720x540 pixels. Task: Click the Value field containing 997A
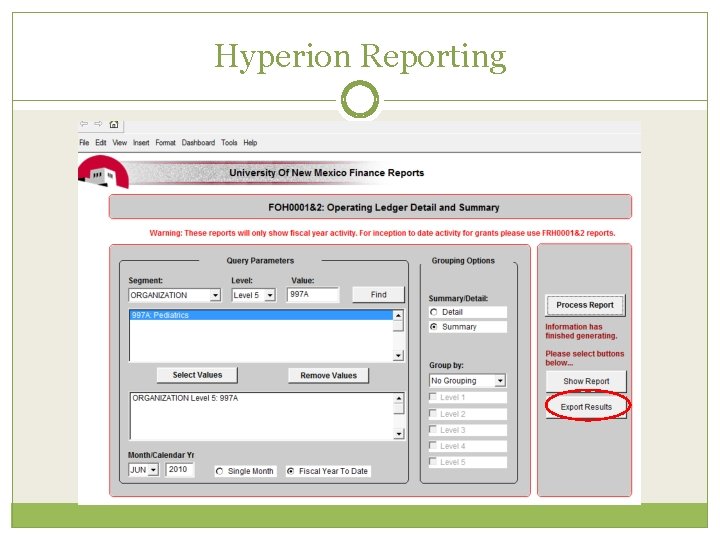point(313,294)
